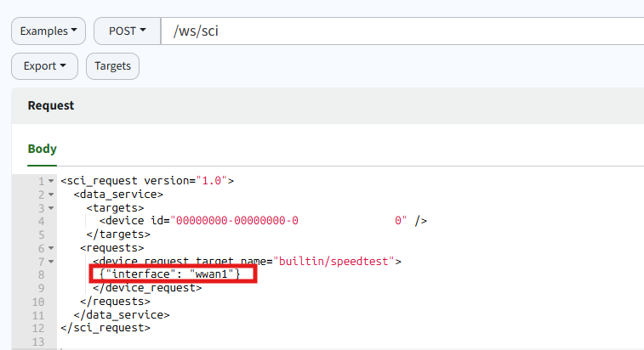
Task: Collapse the device_request fold arrow on line 7
Action: (x=51, y=262)
